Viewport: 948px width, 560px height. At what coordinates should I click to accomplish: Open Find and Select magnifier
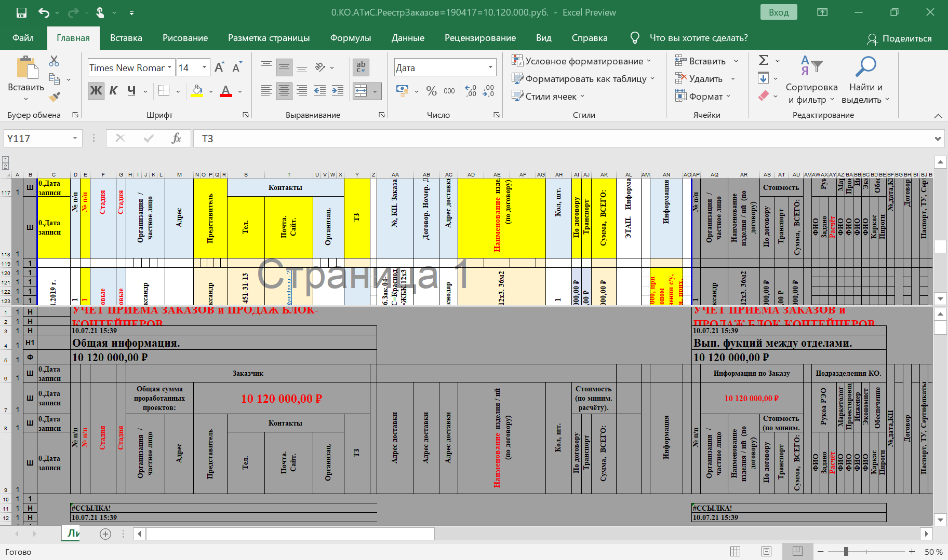click(865, 79)
